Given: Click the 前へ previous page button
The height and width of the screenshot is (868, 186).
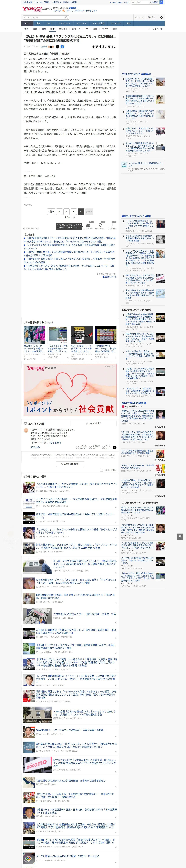Looking at the screenshot, I should pos(51,212).
